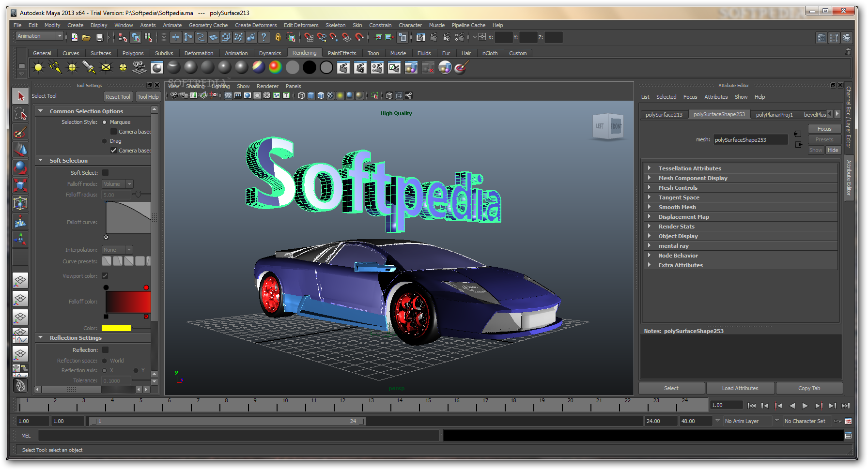
Task: Pick the Paint Selection tool
Action: coord(20,132)
